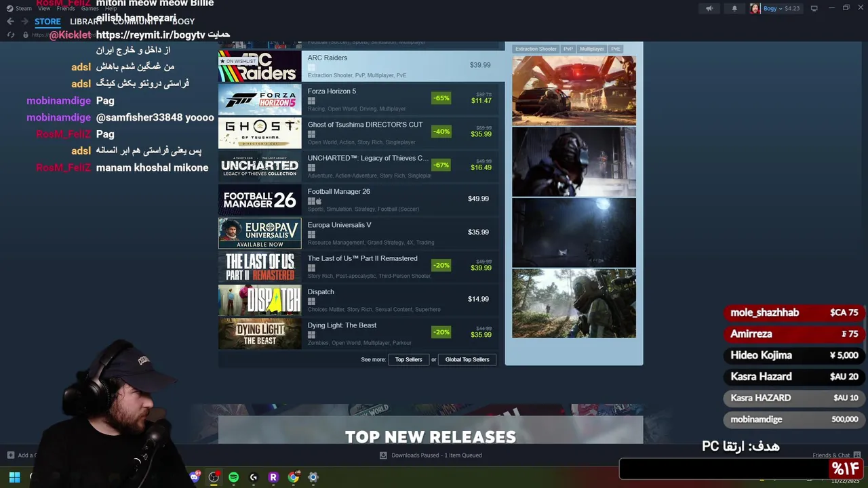Switch to the LIBRARY tab
The width and height of the screenshot is (868, 488).
[86, 22]
